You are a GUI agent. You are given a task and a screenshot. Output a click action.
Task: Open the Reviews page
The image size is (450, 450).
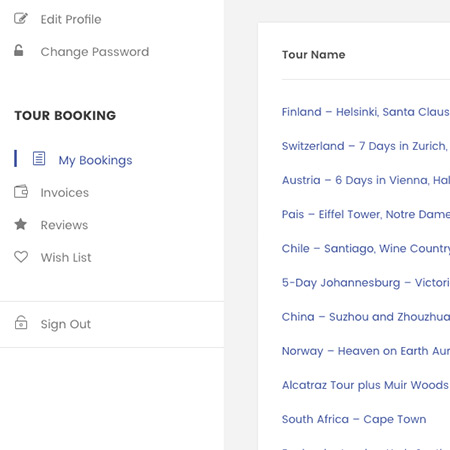click(64, 225)
